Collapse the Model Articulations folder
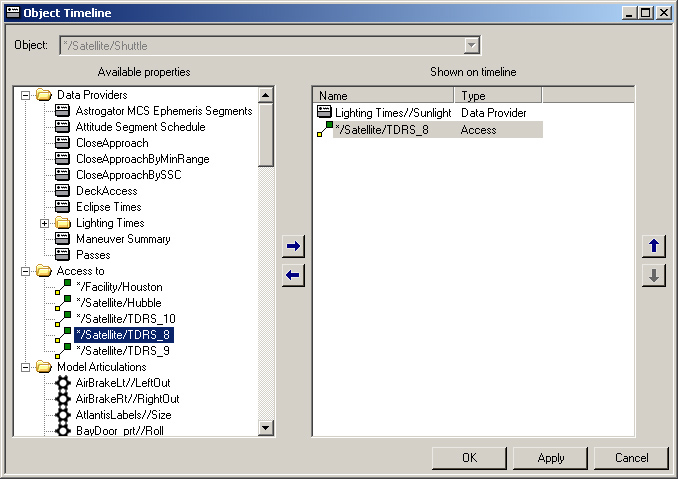678x479 pixels. click(x=25, y=367)
